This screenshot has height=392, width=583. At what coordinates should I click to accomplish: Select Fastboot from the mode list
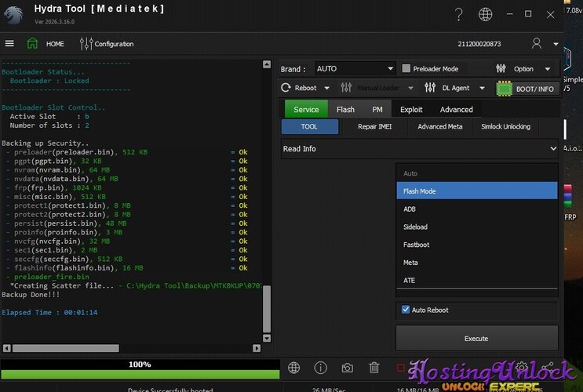(x=416, y=245)
